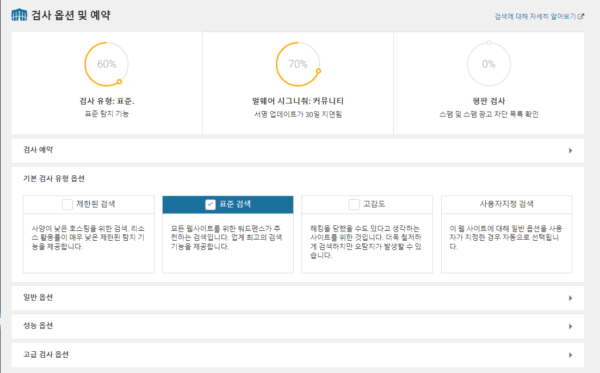Click the '제한된 검색' description card
This screenshot has height=373, width=600.
89,243
